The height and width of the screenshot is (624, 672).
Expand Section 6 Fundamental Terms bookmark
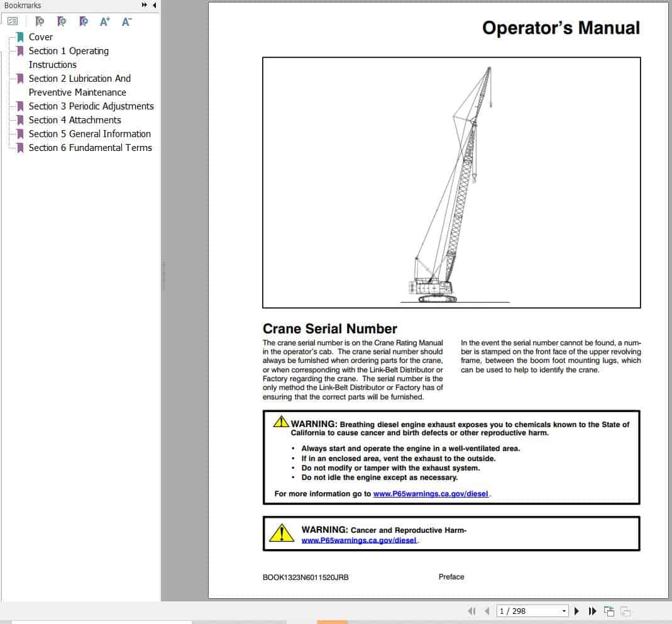click(x=21, y=147)
